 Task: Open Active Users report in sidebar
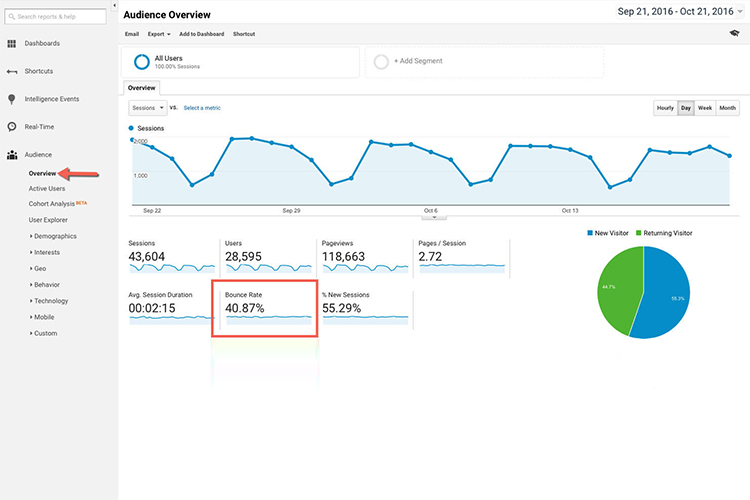47,188
